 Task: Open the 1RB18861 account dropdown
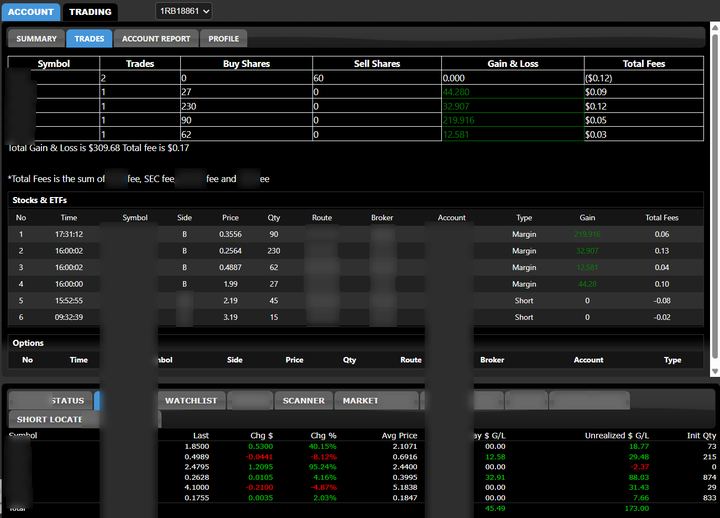pos(184,11)
